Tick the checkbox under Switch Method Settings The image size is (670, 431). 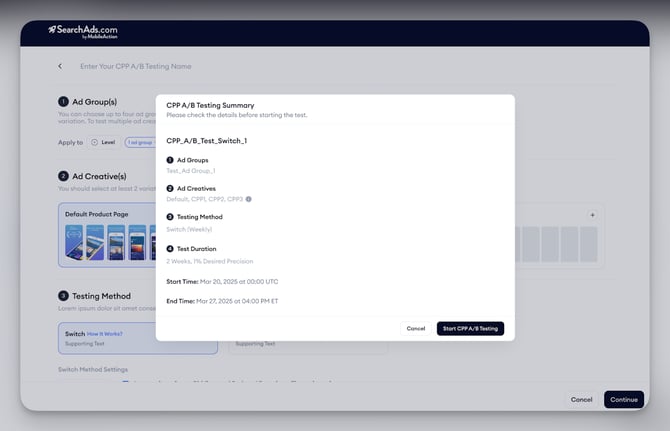click(126, 382)
